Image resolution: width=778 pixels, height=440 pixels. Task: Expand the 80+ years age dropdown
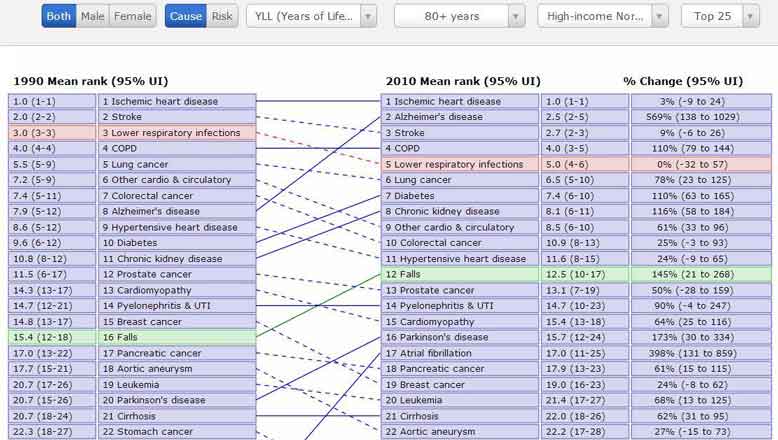tap(460, 16)
